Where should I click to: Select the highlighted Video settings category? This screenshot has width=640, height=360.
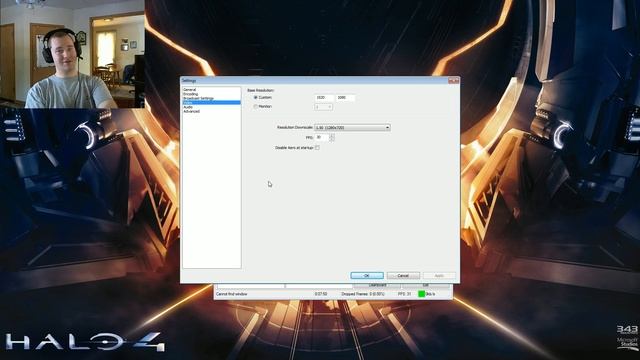coord(211,102)
